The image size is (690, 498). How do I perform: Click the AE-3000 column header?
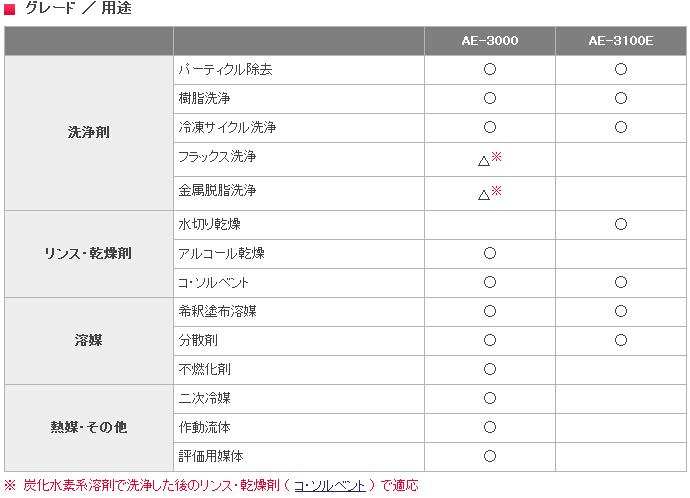coord(490,41)
